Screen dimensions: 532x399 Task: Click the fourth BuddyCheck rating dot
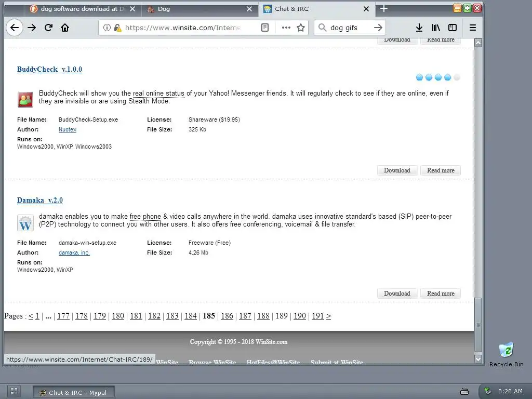click(447, 77)
